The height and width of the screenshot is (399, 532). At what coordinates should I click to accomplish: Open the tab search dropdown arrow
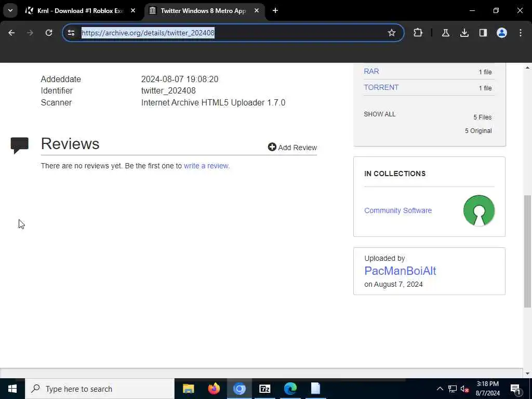[x=10, y=10]
